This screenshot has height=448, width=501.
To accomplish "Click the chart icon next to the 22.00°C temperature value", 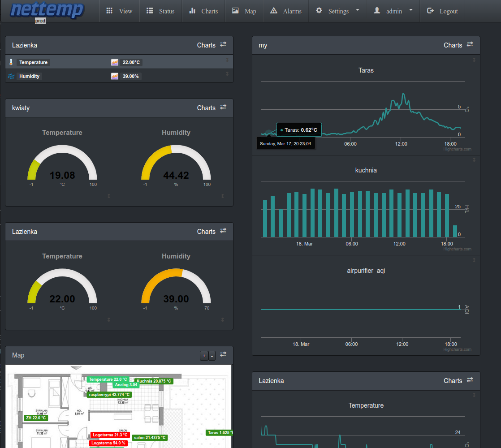I will pyautogui.click(x=115, y=62).
